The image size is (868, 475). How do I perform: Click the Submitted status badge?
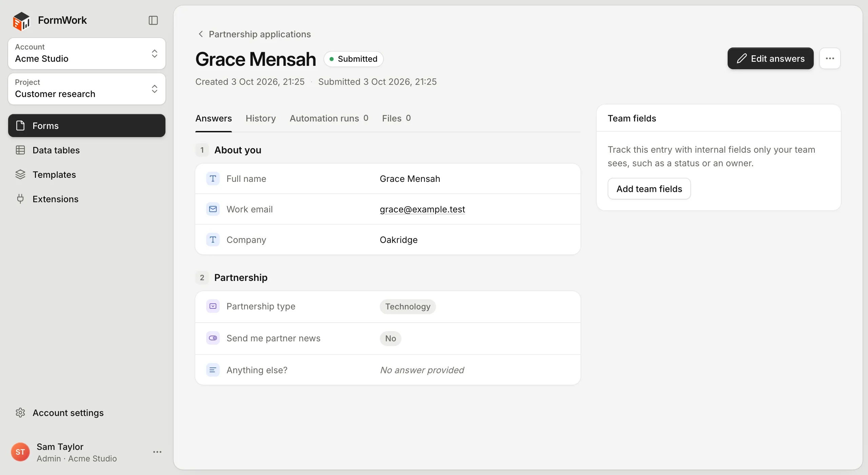pos(353,59)
